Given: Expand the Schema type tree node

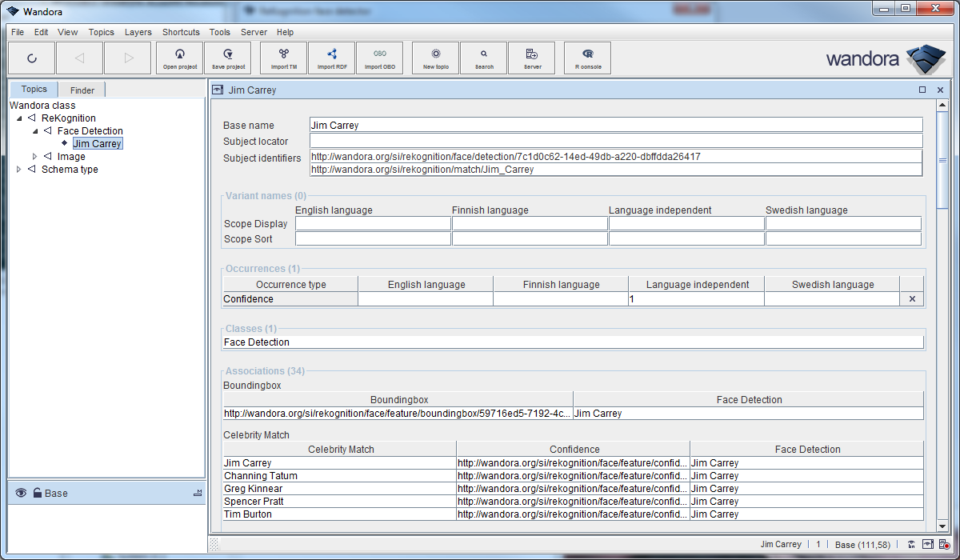Looking at the screenshot, I should pyautogui.click(x=19, y=170).
